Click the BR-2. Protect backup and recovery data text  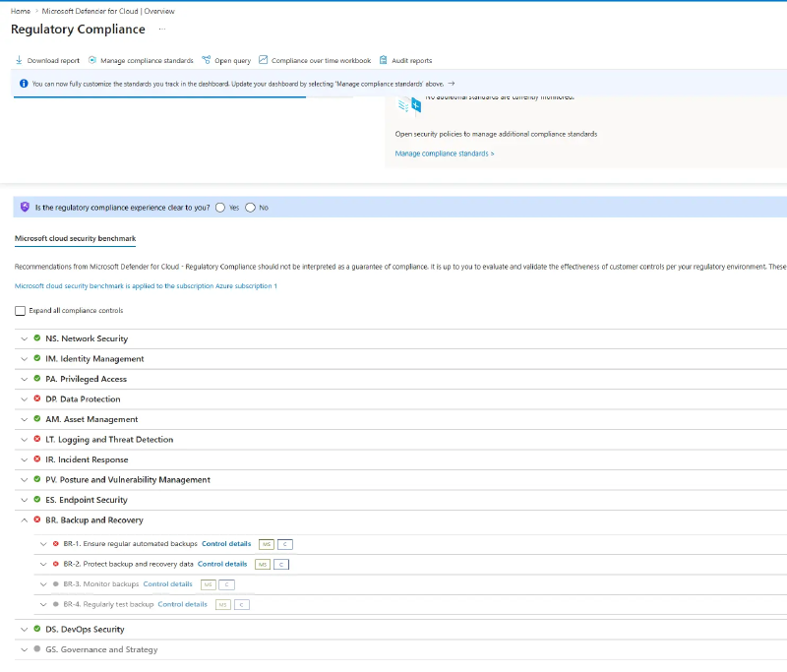point(129,564)
